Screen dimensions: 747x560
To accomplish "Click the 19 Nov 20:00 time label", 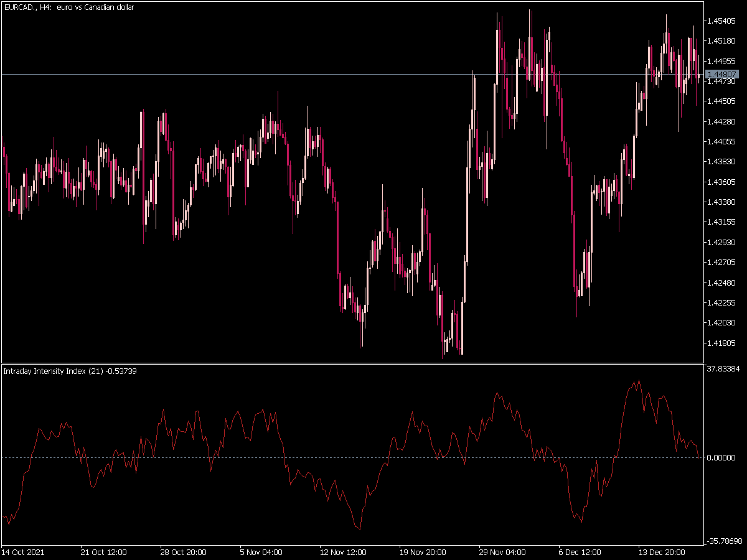I will [422, 552].
